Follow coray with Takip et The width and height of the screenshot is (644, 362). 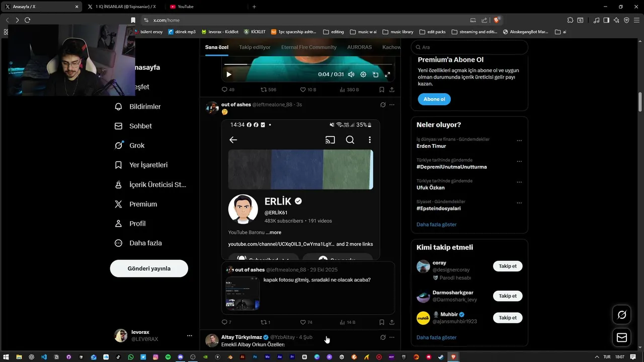[x=508, y=266]
